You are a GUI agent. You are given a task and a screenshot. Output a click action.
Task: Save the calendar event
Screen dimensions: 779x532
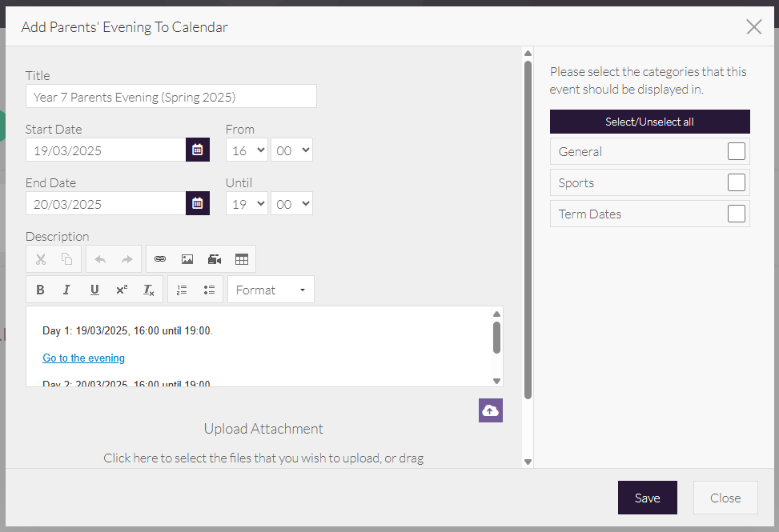click(647, 498)
